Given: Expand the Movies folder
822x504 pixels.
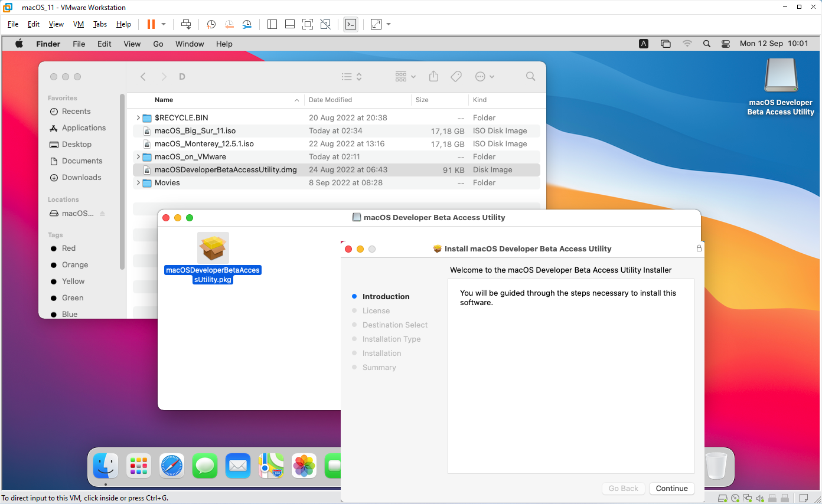Looking at the screenshot, I should click(138, 183).
